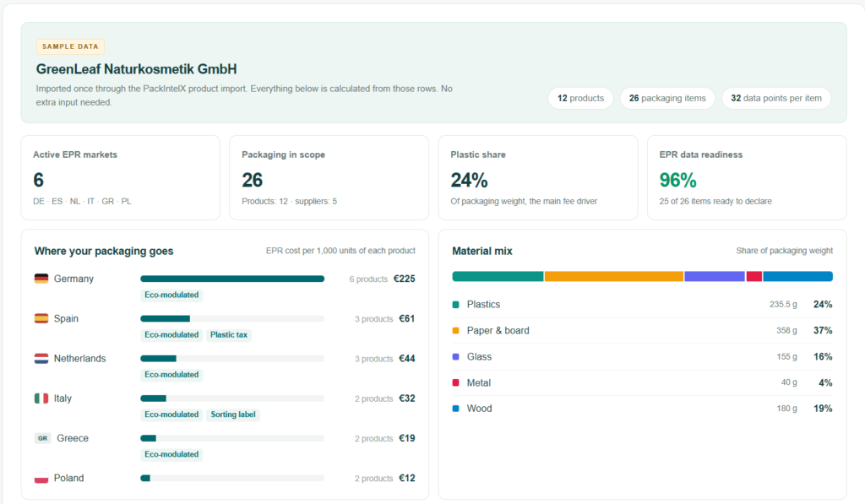Click the Poland EPR cost bar
Screen dimensions: 865x504
point(232,478)
